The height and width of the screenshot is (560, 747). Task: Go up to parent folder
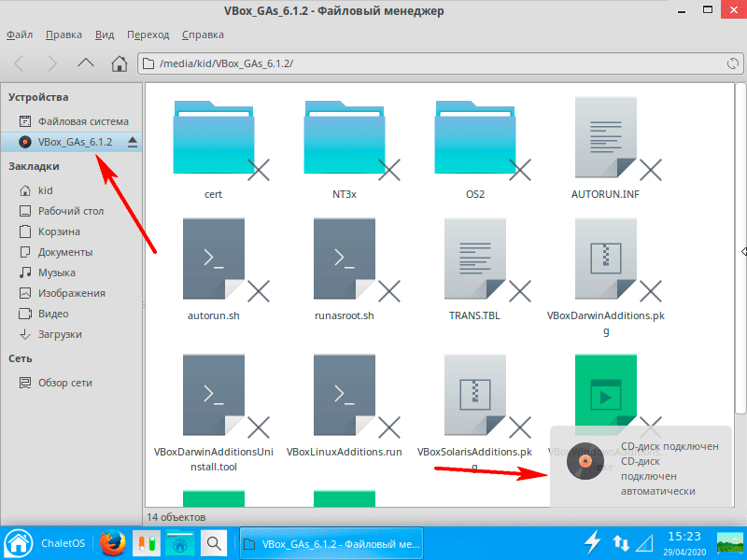[85, 63]
